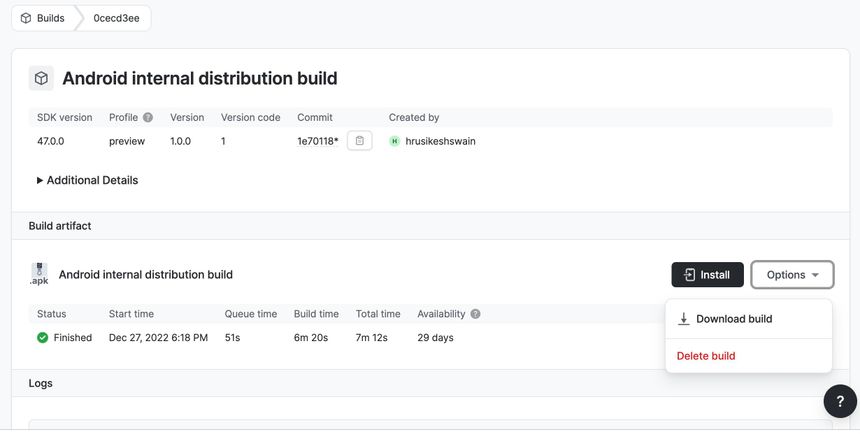Click the Build artifact section header
860x434 pixels.
(60, 226)
